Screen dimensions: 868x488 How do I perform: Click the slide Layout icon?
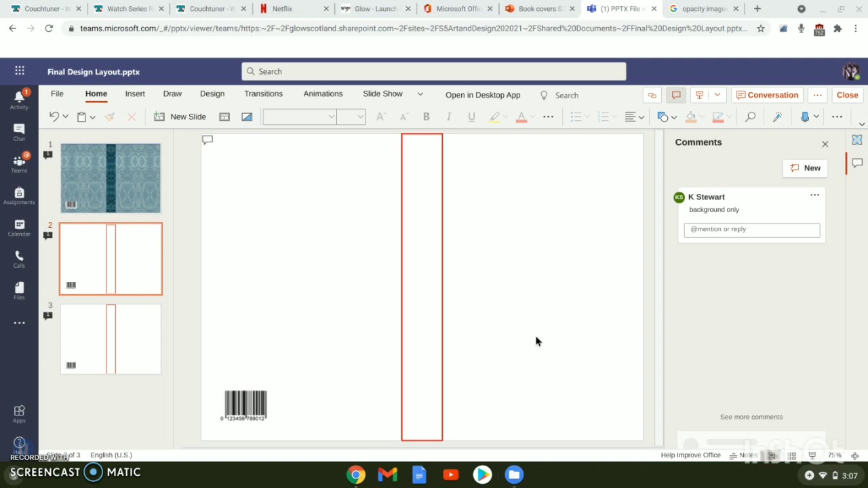click(224, 117)
